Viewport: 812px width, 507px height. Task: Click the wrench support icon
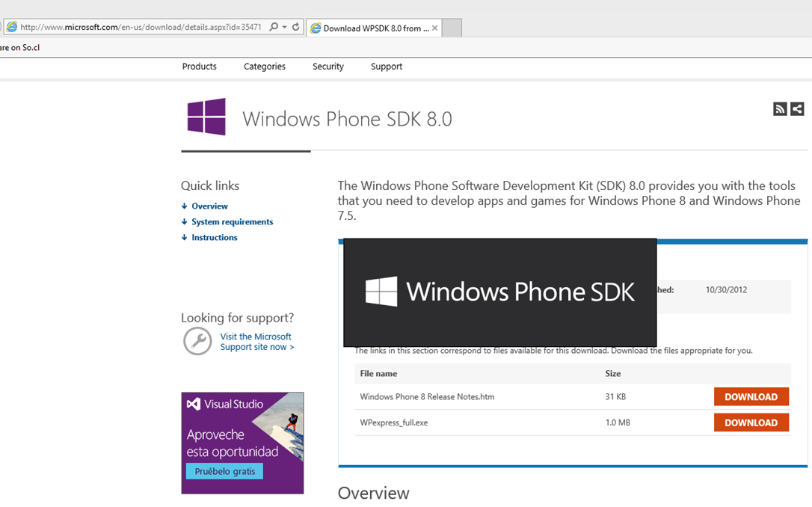tap(197, 341)
